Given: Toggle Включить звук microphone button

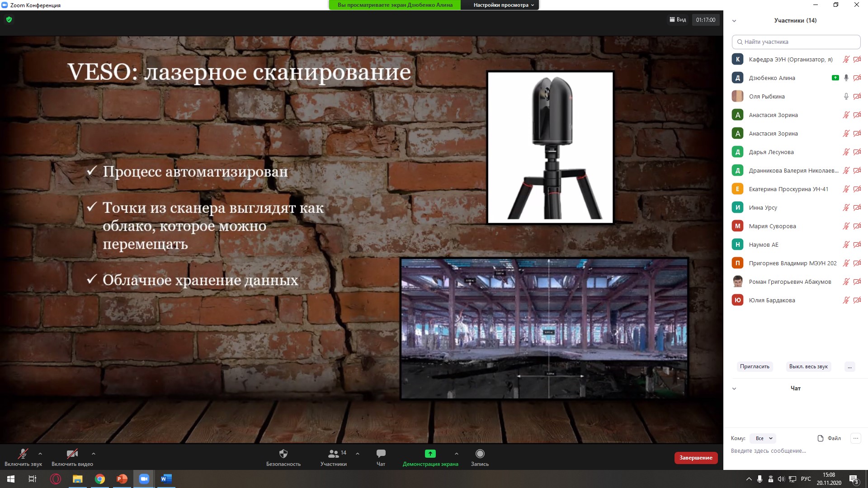Looking at the screenshot, I should click(x=23, y=457).
